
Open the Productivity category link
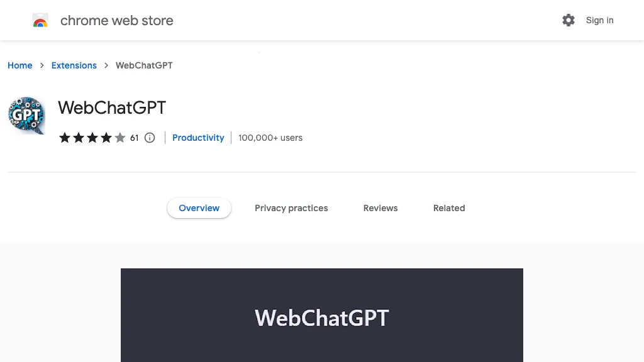(x=198, y=138)
